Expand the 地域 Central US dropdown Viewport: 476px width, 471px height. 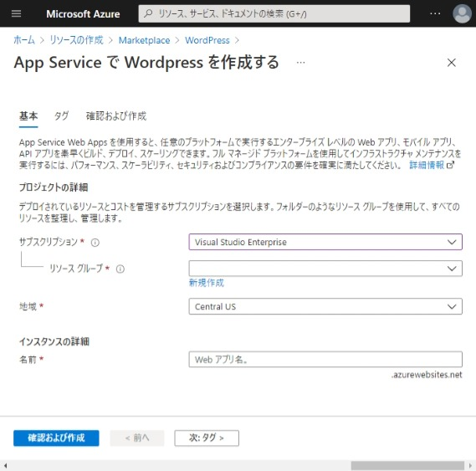point(325,306)
